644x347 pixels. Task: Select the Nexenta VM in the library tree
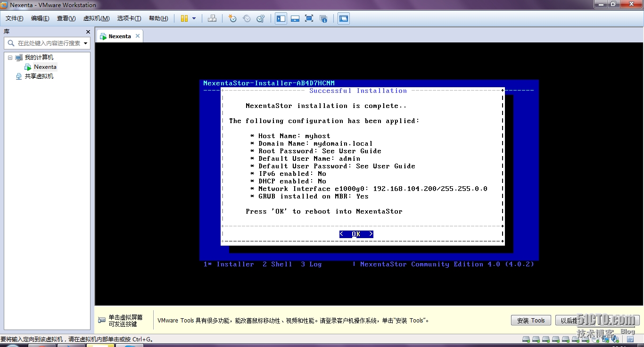(45, 67)
